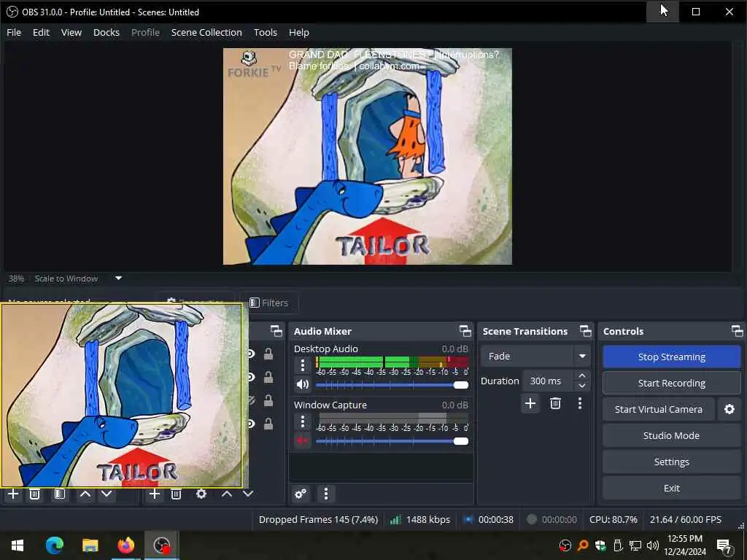Open the File menu

pyautogui.click(x=14, y=32)
